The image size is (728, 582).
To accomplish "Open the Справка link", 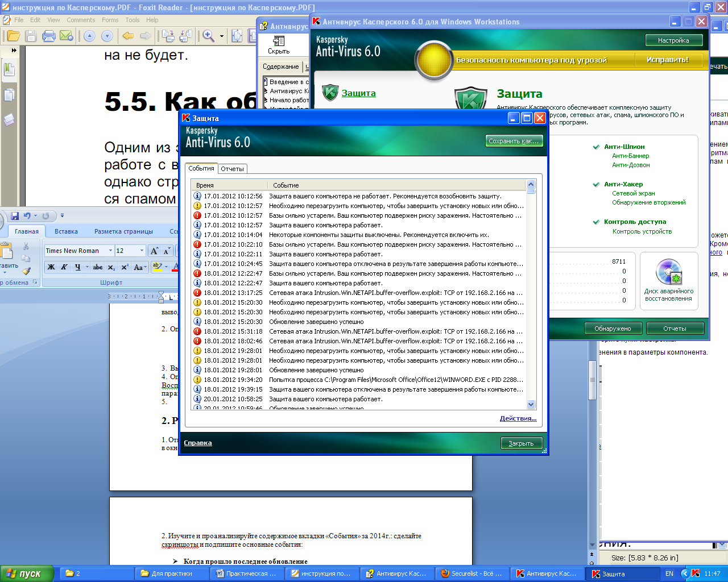I will tap(198, 443).
